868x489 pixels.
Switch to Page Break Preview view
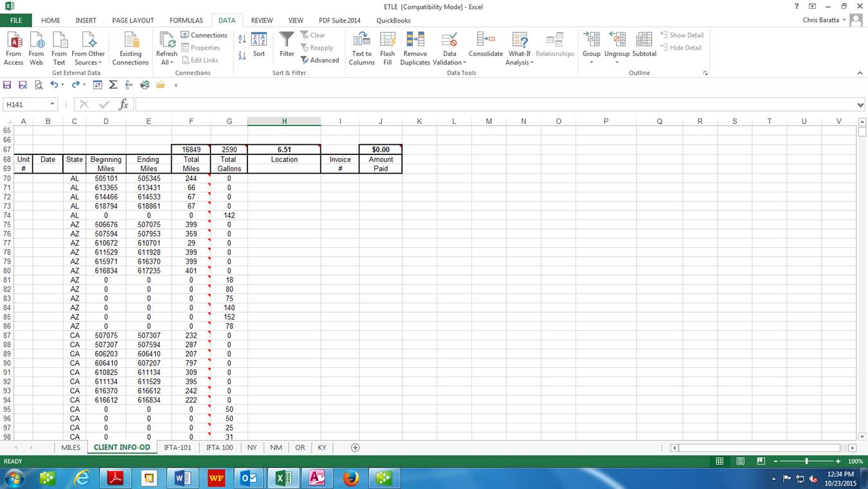[761, 461]
